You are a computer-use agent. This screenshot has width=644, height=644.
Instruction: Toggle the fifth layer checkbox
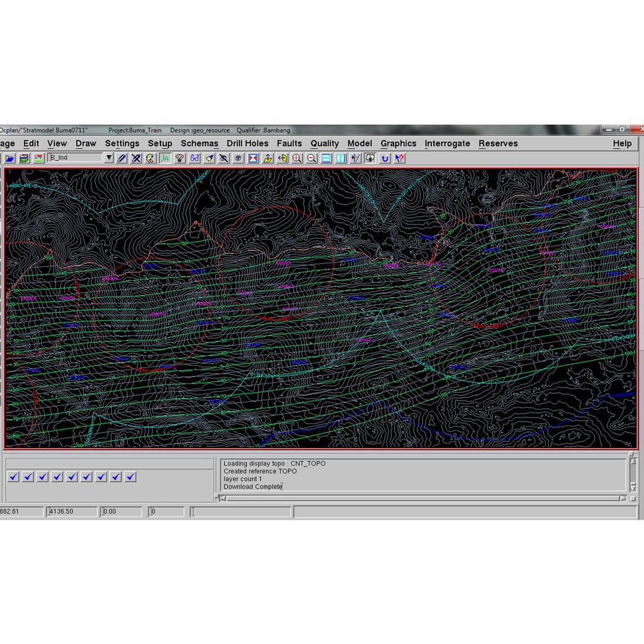(x=72, y=477)
